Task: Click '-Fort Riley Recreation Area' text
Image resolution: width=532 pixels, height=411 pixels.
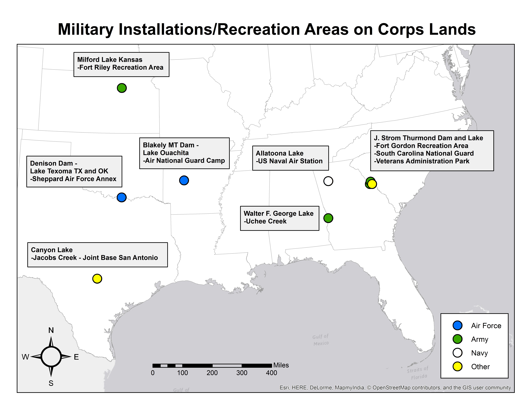Action: tap(120, 67)
